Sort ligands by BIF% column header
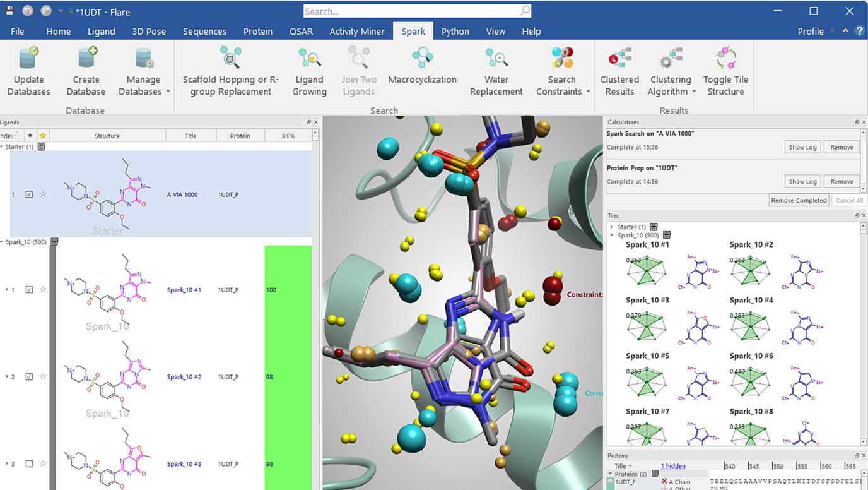This screenshot has width=868, height=490. [x=288, y=136]
